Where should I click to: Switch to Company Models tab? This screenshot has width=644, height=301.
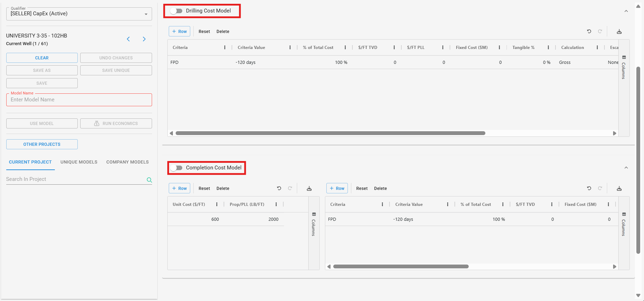click(127, 162)
